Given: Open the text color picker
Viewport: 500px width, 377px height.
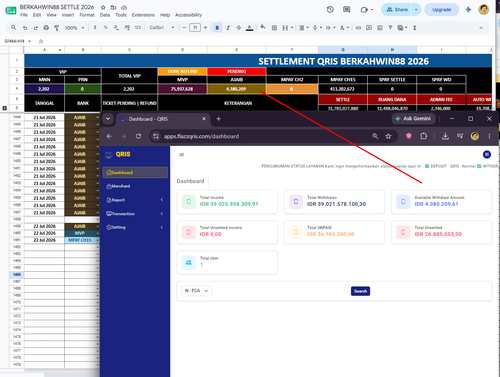Looking at the screenshot, I should click(249, 28).
